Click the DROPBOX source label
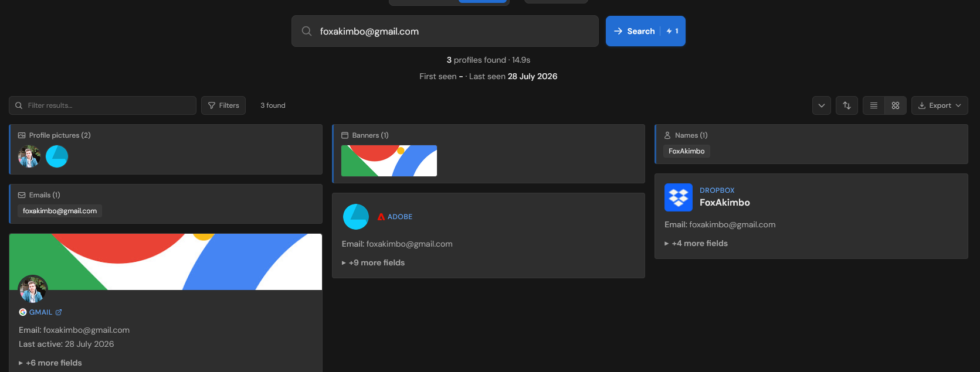The width and height of the screenshot is (980, 372). (x=717, y=190)
